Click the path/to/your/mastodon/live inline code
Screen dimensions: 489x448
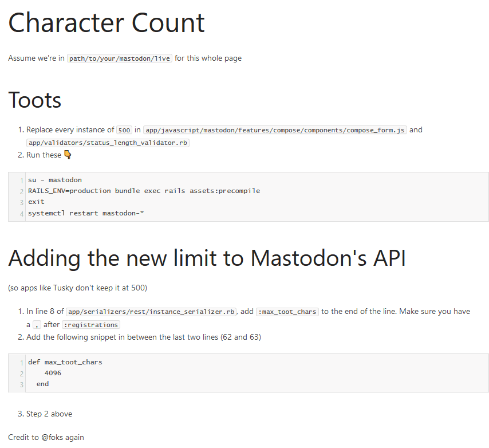119,58
